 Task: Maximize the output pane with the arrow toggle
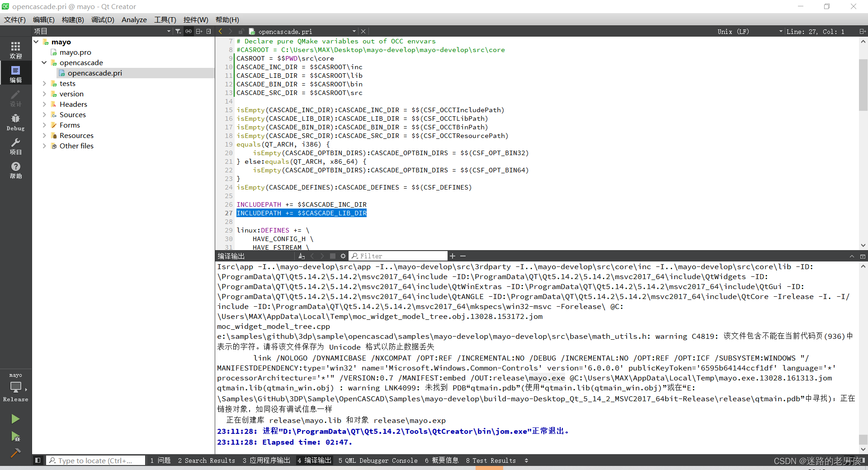point(852,256)
